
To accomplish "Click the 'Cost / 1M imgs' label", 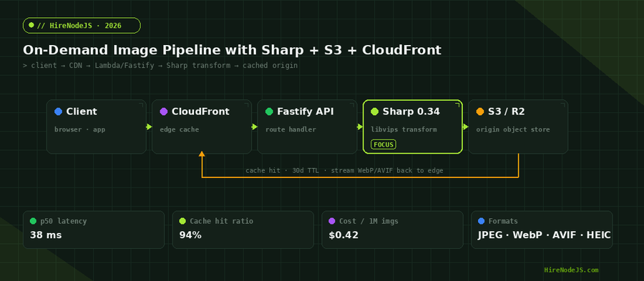I will tap(369, 222).
